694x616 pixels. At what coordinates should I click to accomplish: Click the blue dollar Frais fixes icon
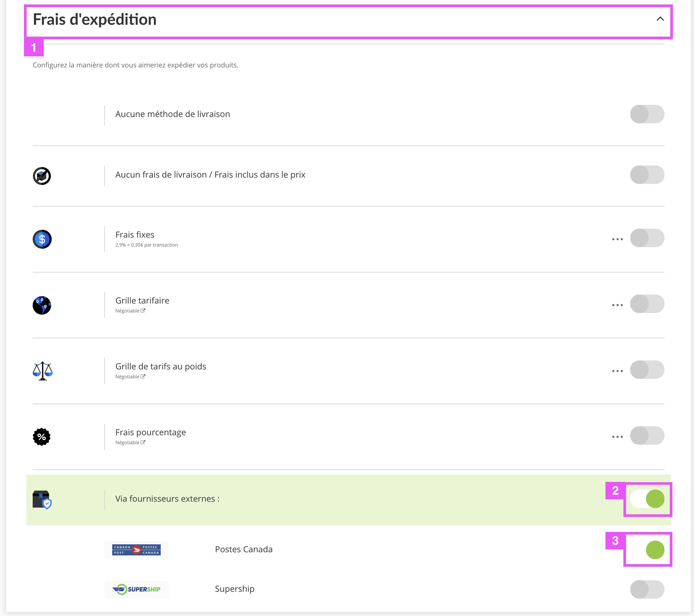42,239
